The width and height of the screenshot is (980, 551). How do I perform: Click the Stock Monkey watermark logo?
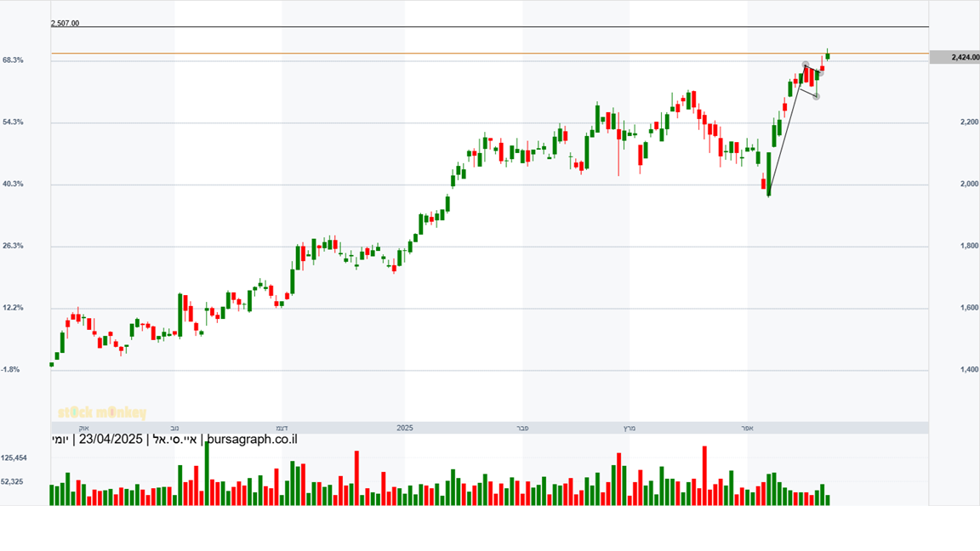tap(102, 413)
